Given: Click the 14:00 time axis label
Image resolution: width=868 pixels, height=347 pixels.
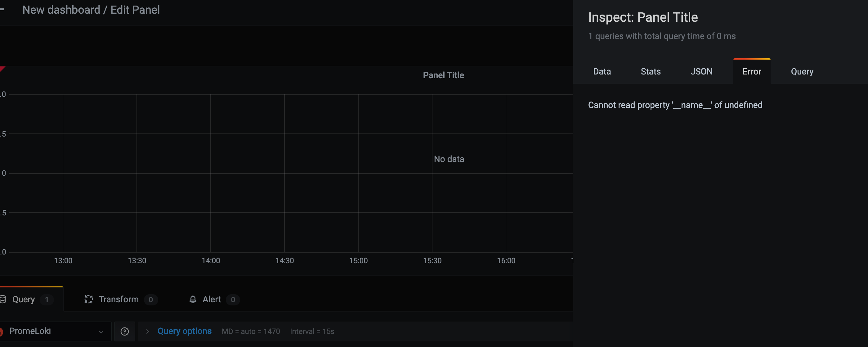Looking at the screenshot, I should click(x=211, y=261).
